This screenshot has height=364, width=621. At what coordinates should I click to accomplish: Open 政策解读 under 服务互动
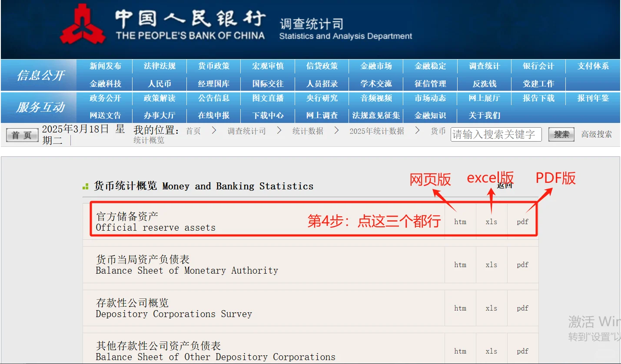click(159, 98)
